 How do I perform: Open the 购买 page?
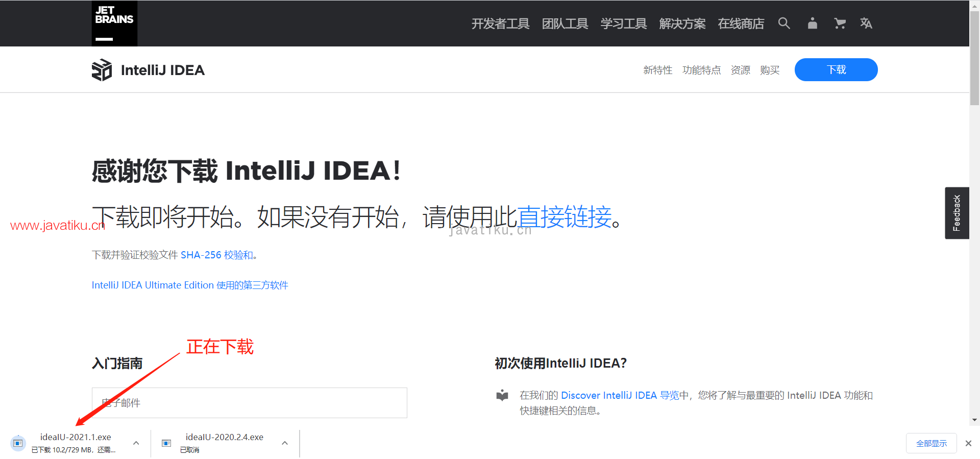click(x=770, y=70)
